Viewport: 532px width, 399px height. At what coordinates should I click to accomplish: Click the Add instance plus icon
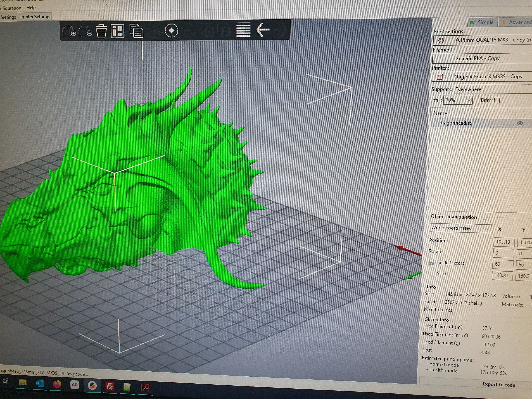[172, 30]
